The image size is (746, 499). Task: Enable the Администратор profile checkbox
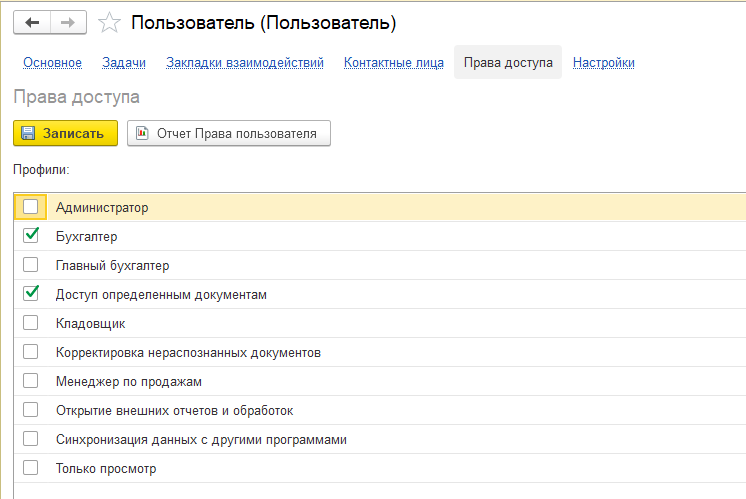click(31, 207)
